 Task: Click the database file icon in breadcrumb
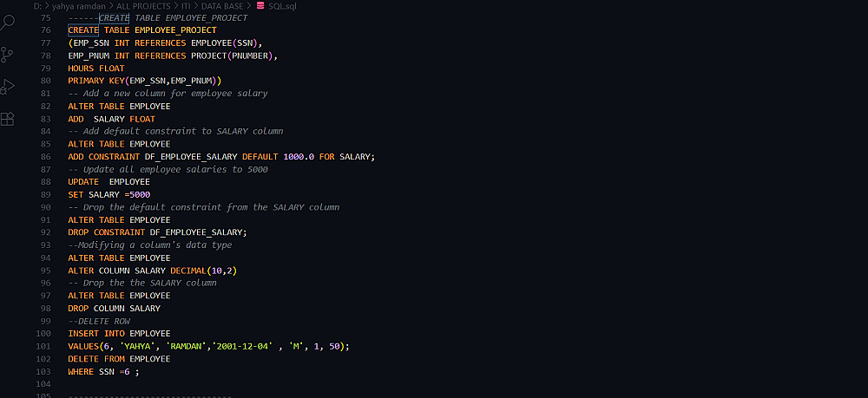(x=260, y=5)
